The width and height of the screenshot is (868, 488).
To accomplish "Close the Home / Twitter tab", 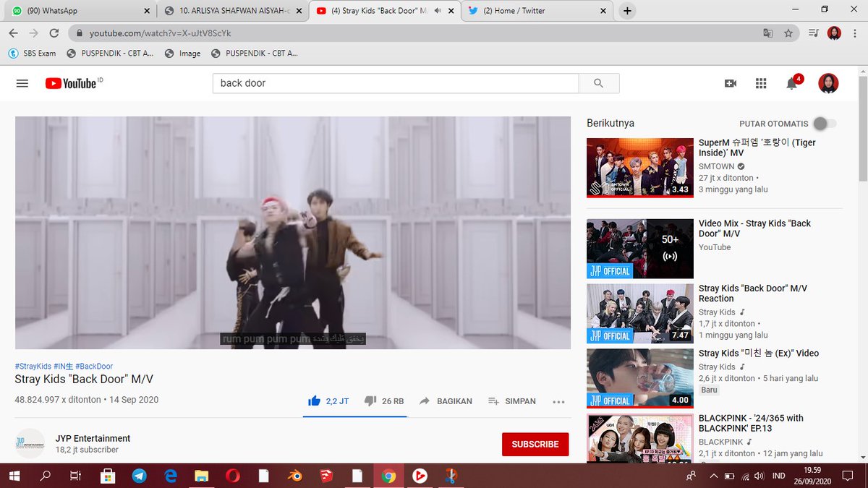I will click(602, 11).
